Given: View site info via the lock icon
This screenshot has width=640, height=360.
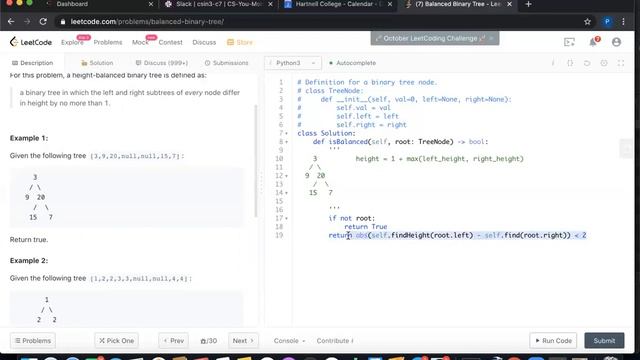Looking at the screenshot, I should click(63, 22).
